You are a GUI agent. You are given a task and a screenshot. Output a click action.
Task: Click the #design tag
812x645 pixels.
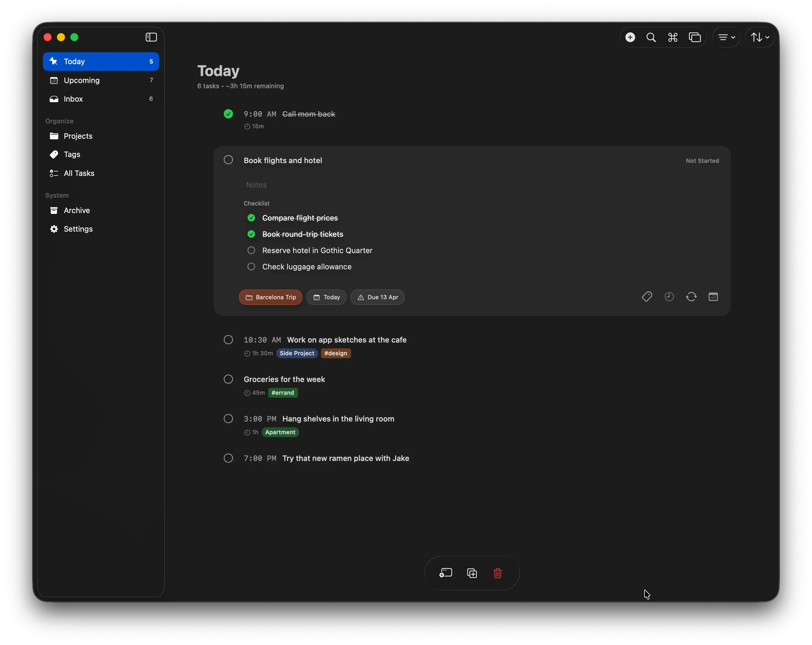click(x=335, y=353)
